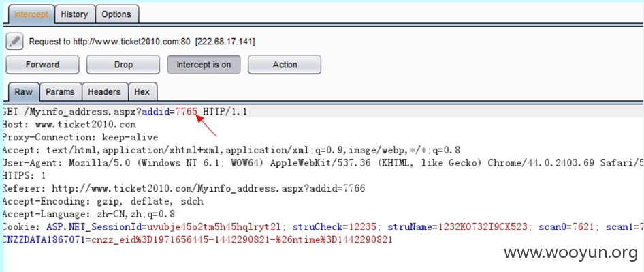Click the addid value 7765 in request line
The image size is (644, 272).
[187, 112]
